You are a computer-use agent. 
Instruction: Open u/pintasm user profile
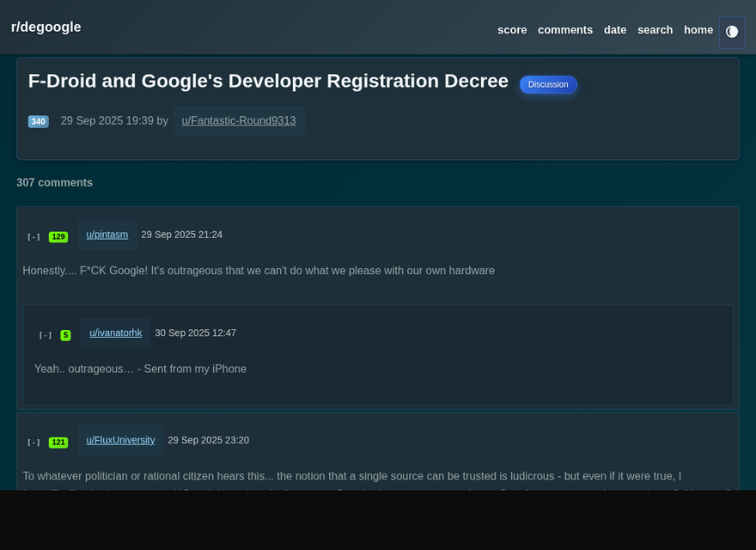tap(107, 235)
